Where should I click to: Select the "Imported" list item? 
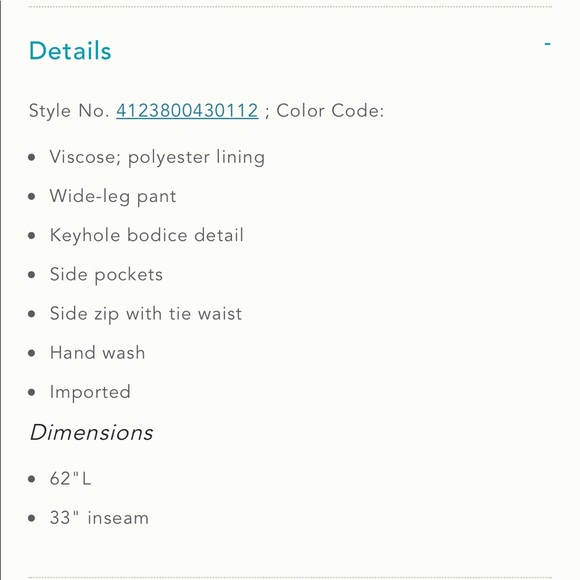pos(90,392)
